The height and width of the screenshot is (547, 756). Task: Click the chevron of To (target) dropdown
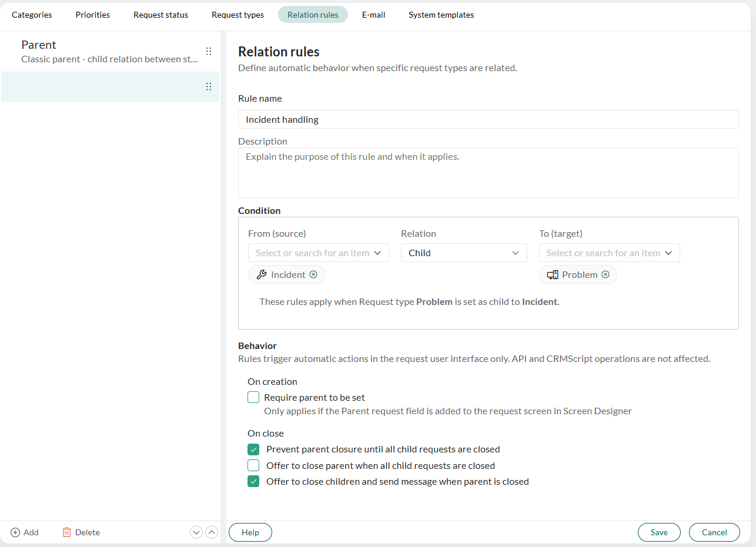(x=668, y=253)
